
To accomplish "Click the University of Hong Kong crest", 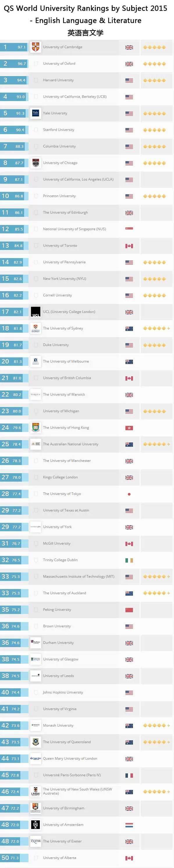I will click(x=35, y=428).
